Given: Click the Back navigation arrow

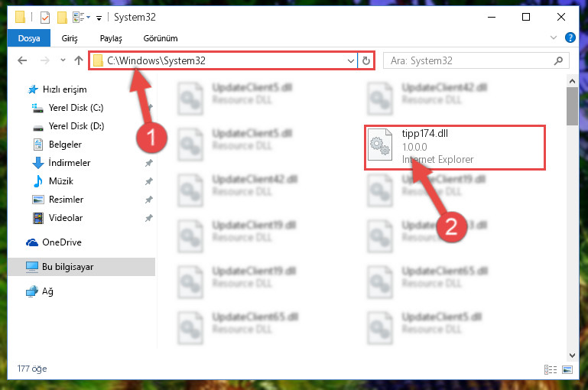Looking at the screenshot, I should [x=22, y=60].
